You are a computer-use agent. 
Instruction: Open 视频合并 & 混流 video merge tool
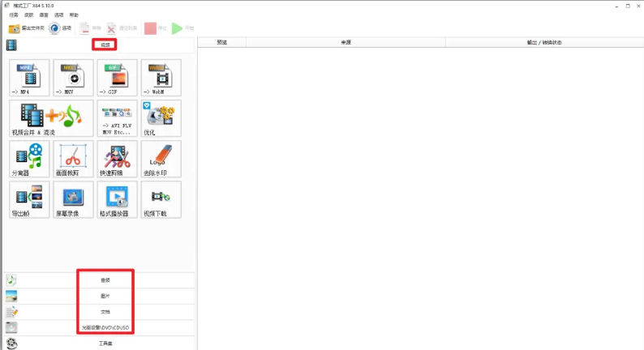51,118
